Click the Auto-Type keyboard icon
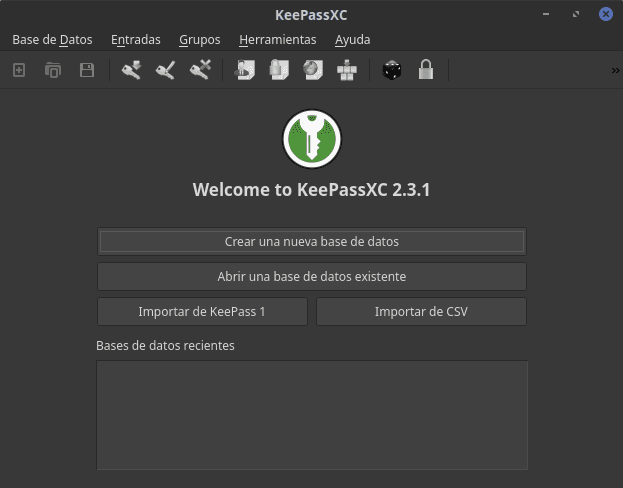The width and height of the screenshot is (623, 488). pyautogui.click(x=347, y=70)
